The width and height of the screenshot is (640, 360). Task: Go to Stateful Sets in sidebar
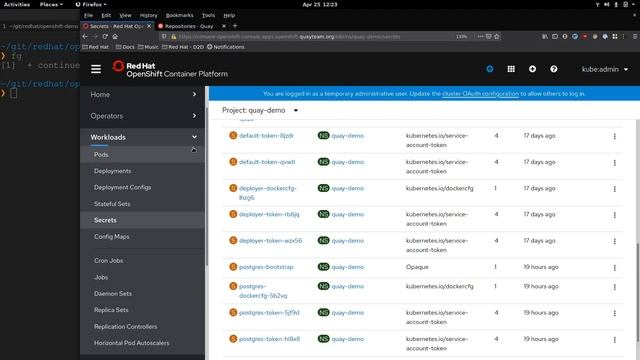112,204
